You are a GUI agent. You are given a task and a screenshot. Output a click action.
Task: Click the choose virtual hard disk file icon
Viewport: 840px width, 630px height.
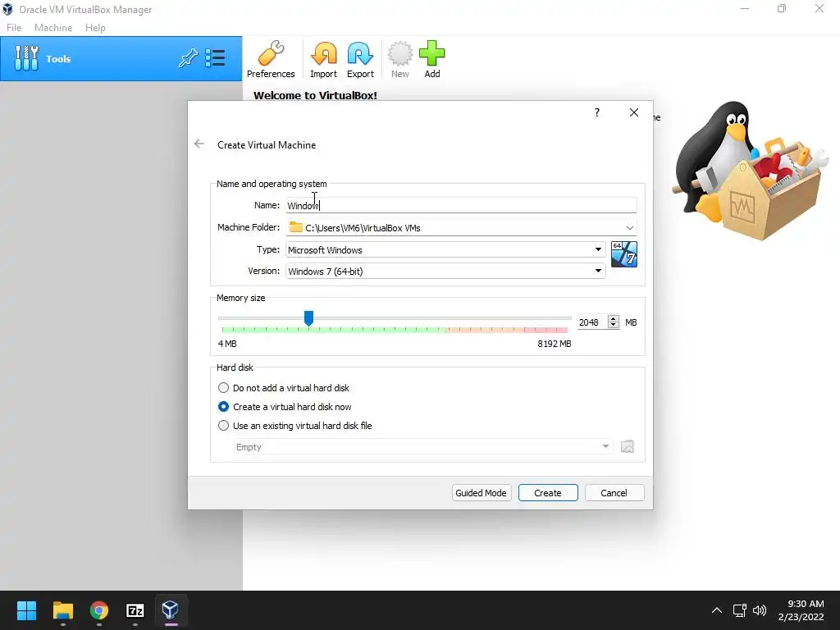(x=628, y=446)
